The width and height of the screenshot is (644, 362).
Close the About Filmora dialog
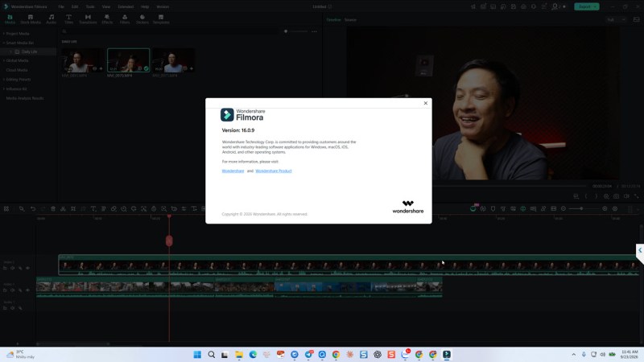[426, 103]
